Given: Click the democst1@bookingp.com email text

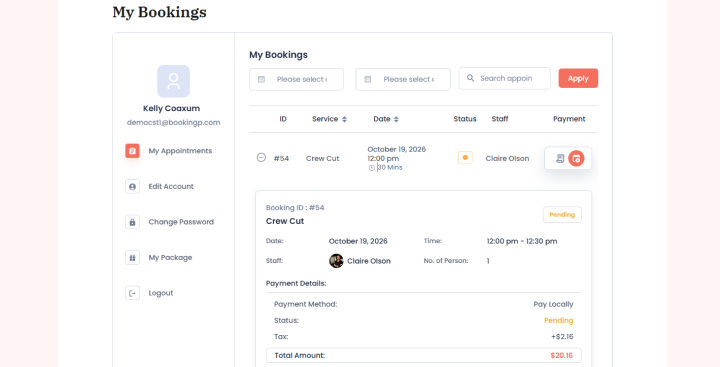Looking at the screenshot, I should coord(174,123).
